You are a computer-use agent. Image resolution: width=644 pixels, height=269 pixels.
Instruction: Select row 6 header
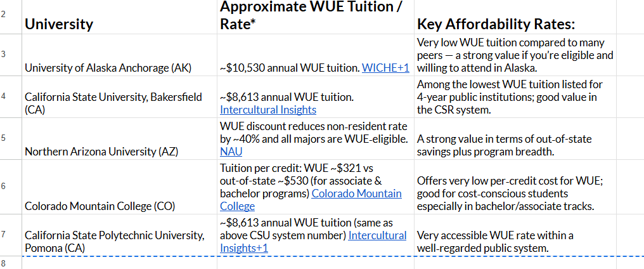(4, 187)
